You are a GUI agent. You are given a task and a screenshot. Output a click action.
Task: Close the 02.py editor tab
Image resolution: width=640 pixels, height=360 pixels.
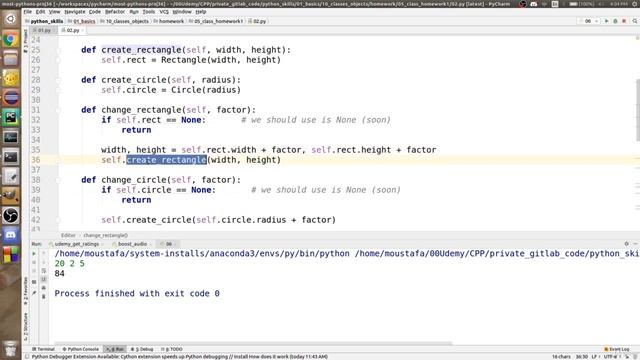click(x=83, y=30)
